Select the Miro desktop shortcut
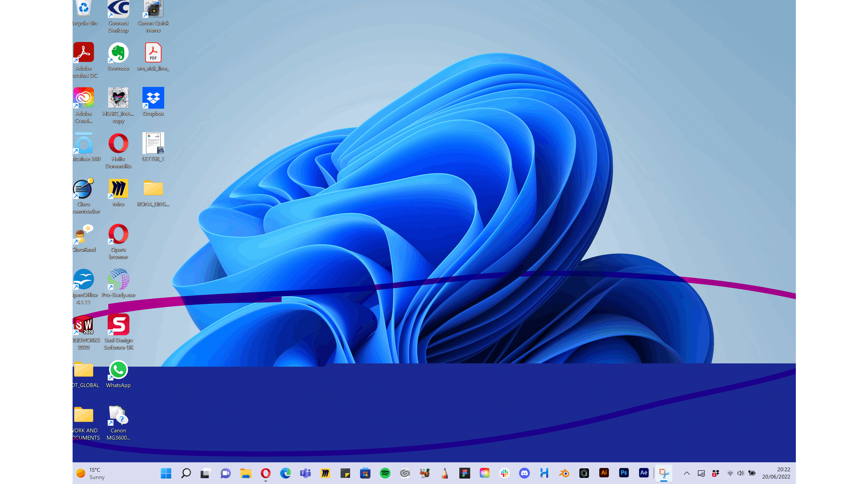 click(x=118, y=193)
